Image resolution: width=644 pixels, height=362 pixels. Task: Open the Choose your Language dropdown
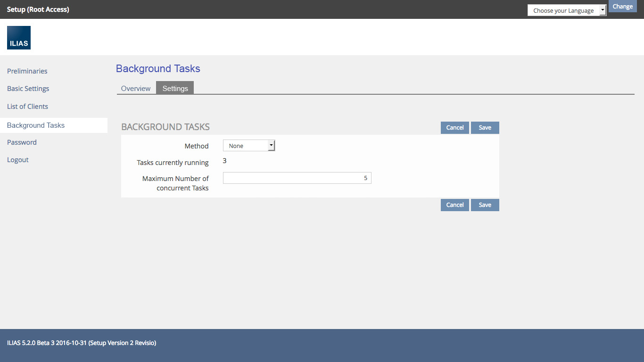coord(567,10)
